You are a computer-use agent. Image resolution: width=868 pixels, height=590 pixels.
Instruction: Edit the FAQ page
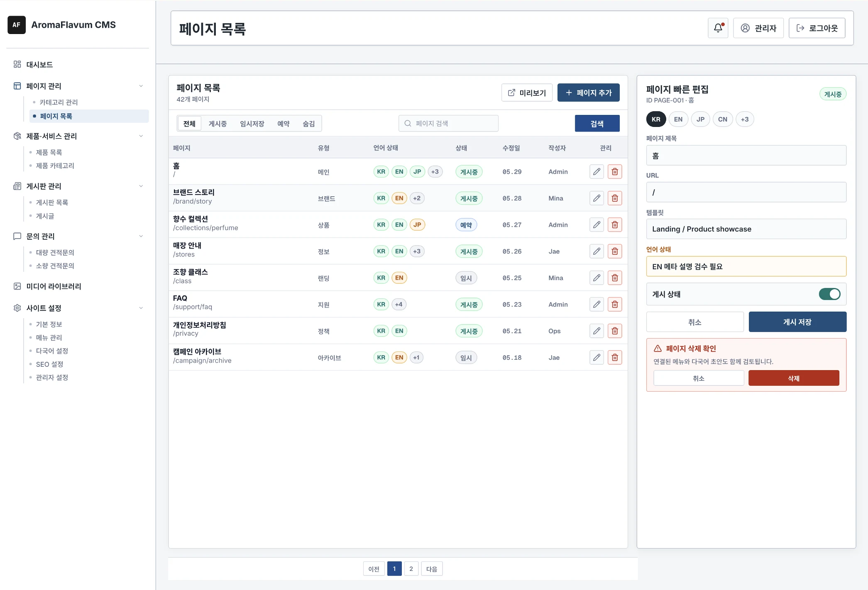(x=597, y=305)
